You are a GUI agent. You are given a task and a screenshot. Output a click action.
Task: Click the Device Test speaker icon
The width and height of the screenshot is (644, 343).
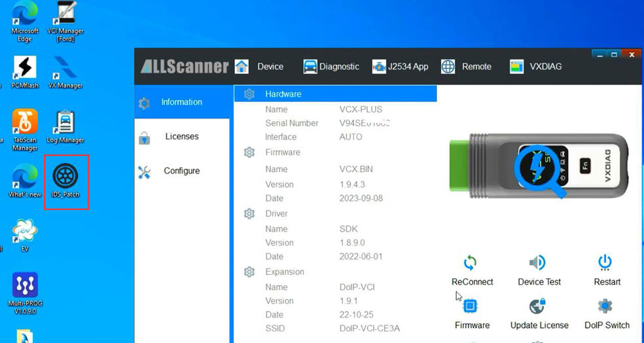(x=537, y=262)
